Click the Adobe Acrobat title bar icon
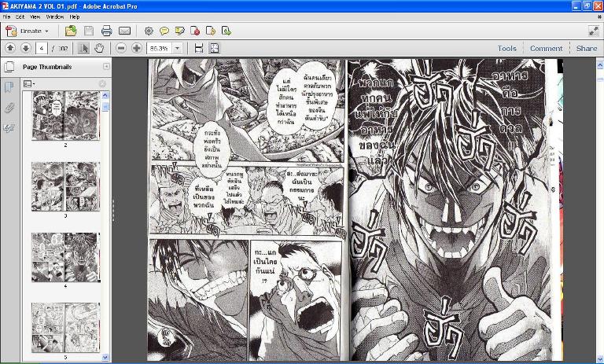604x364 pixels. [x=5, y=6]
